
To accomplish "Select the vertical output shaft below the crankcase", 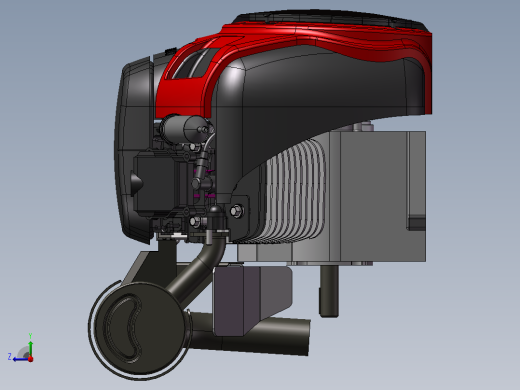I will [x=329, y=291].
